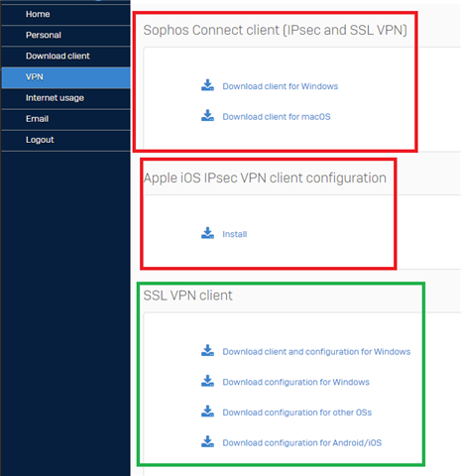Screen dimensions: 461x476
Task: Log out using the Logout item
Action: pyautogui.click(x=65, y=140)
